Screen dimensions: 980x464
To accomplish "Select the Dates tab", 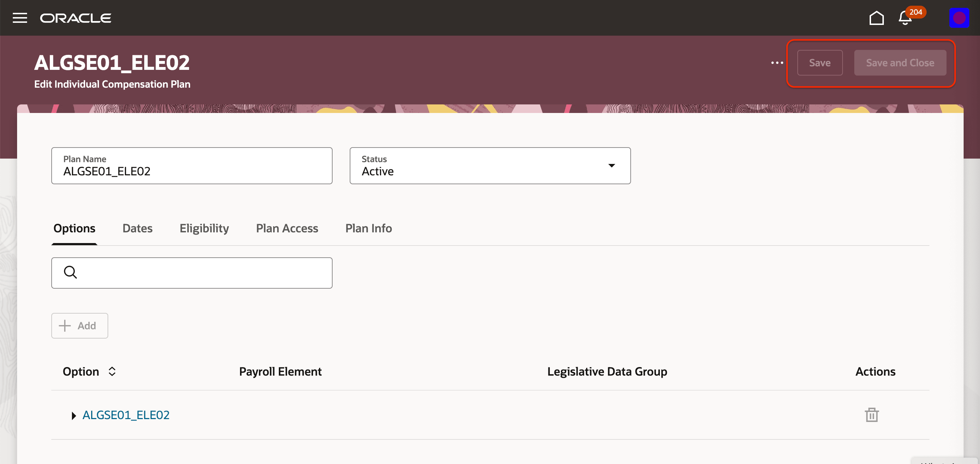I will (137, 228).
